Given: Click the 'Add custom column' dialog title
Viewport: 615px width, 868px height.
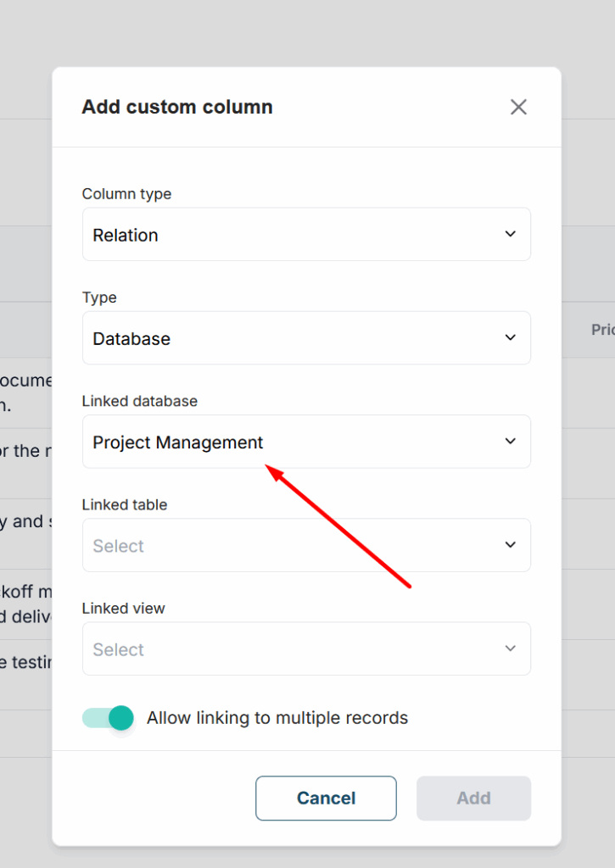Looking at the screenshot, I should tap(177, 107).
